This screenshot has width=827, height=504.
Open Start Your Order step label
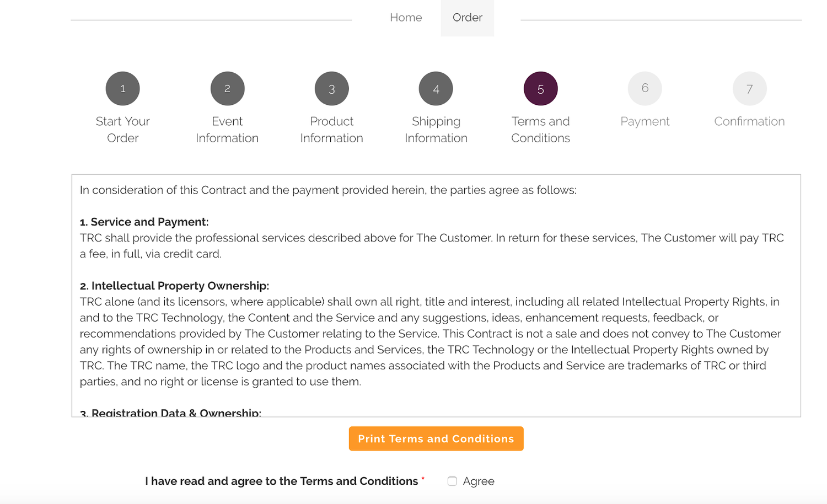coord(122,130)
